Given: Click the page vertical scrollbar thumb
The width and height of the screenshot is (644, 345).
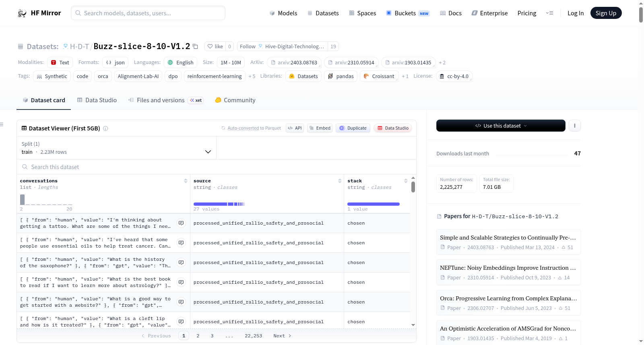Looking at the screenshot, I should click(x=641, y=14).
